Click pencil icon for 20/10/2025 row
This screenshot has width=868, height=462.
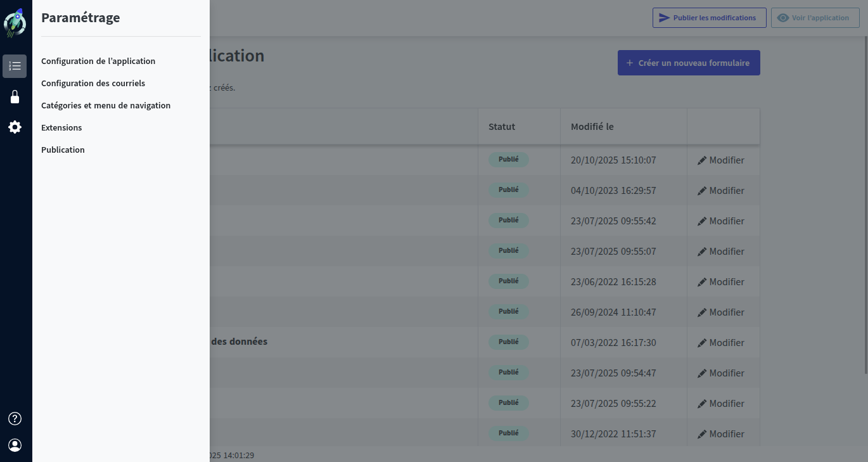click(x=701, y=160)
